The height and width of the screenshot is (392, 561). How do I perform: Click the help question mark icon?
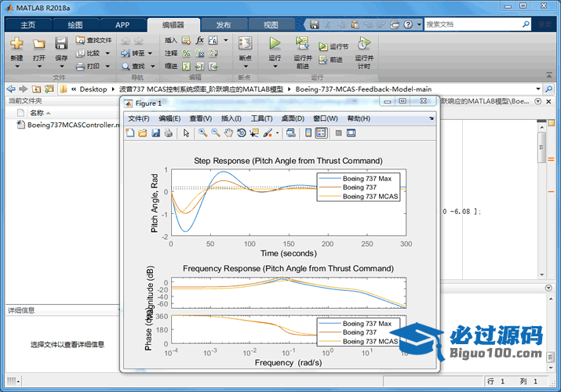point(408,24)
